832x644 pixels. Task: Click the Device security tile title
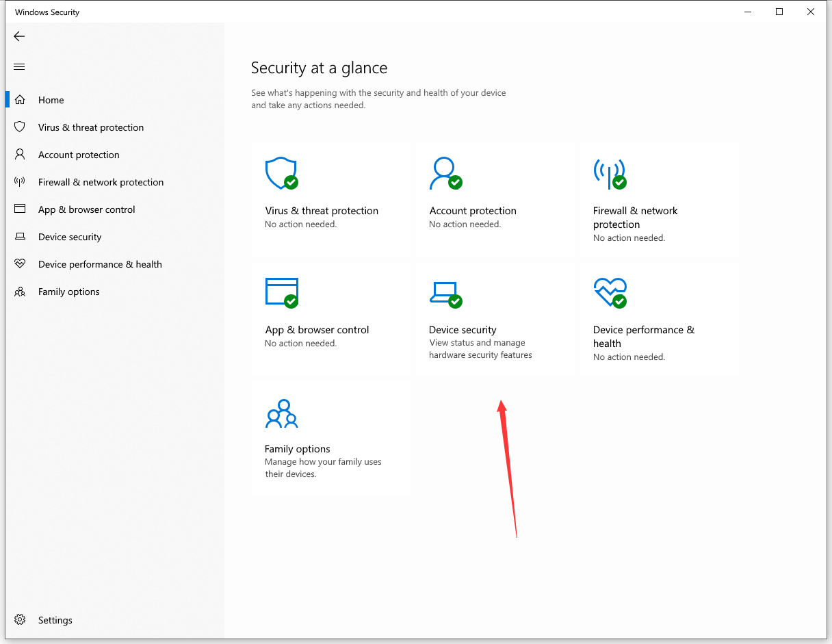(x=463, y=330)
